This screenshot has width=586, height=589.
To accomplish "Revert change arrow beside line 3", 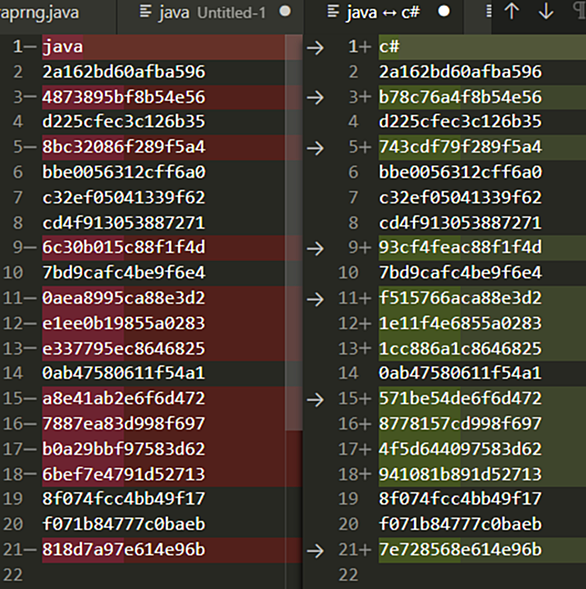I will coord(315,98).
